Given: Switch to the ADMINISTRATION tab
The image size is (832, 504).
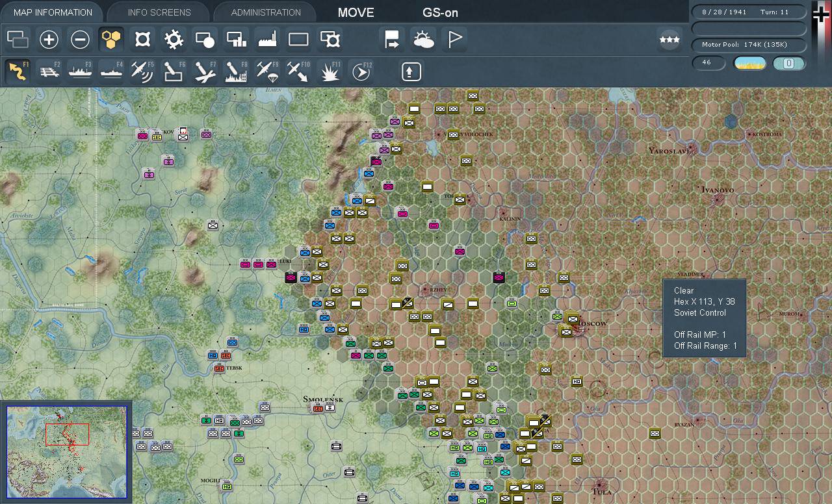Looking at the screenshot, I should point(266,12).
